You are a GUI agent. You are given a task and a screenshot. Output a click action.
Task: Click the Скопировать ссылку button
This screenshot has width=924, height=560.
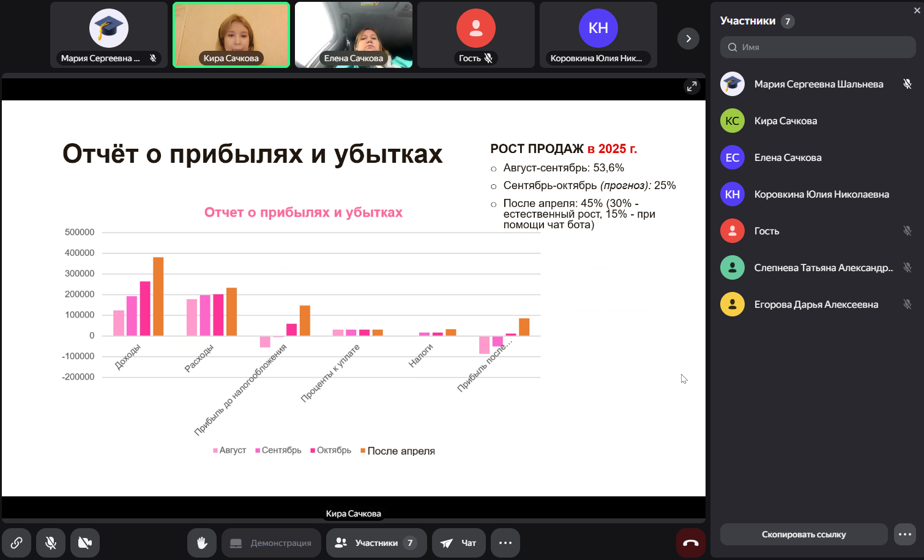pos(803,534)
